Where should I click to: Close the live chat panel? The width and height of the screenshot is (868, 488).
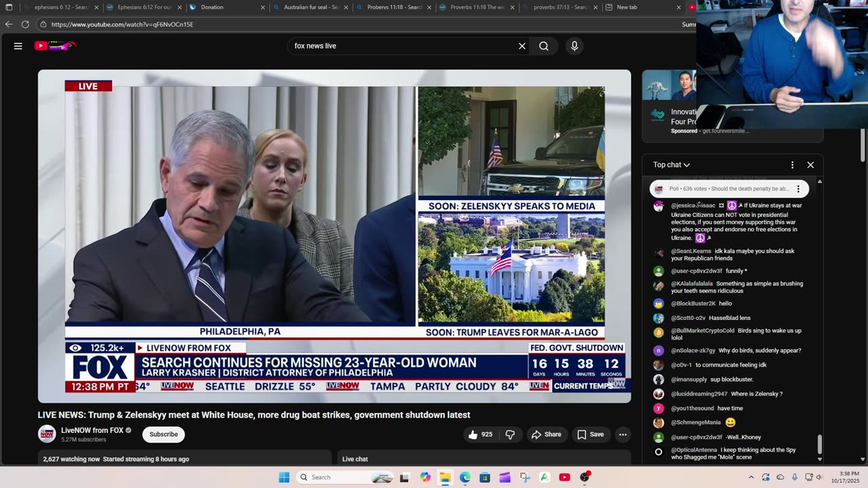click(x=810, y=165)
